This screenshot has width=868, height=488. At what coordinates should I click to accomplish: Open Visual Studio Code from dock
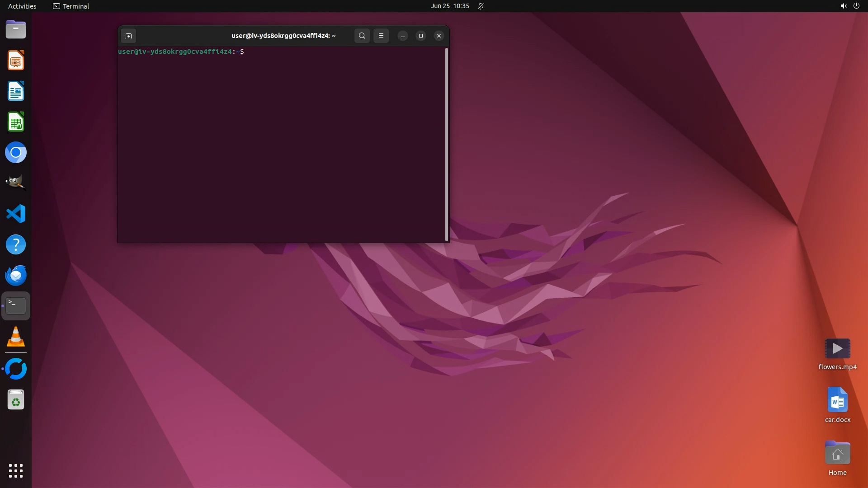pos(16,214)
